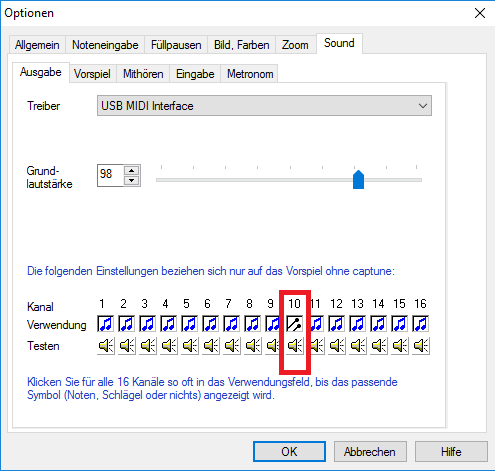Test channel 10 with its speaker icon
The image size is (495, 471).
[x=295, y=346]
